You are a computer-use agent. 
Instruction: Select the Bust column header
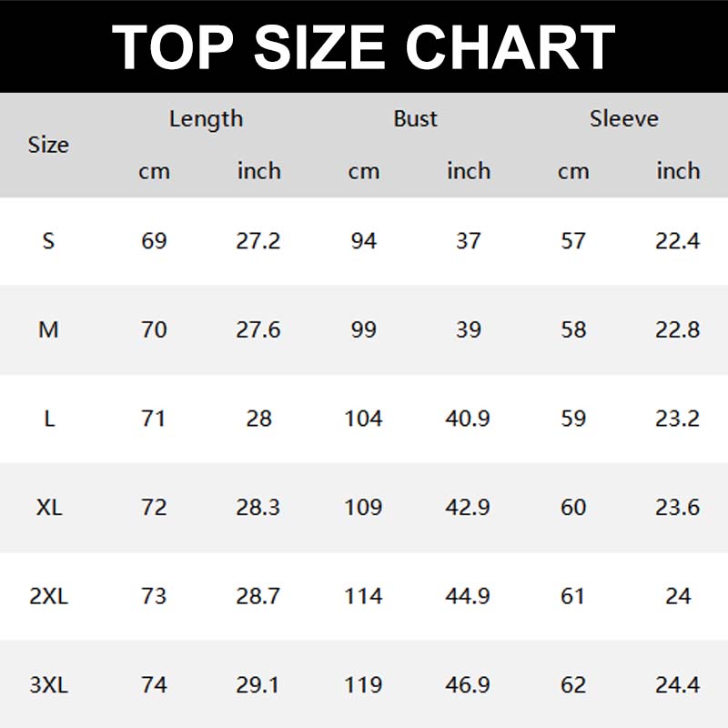pyautogui.click(x=415, y=118)
